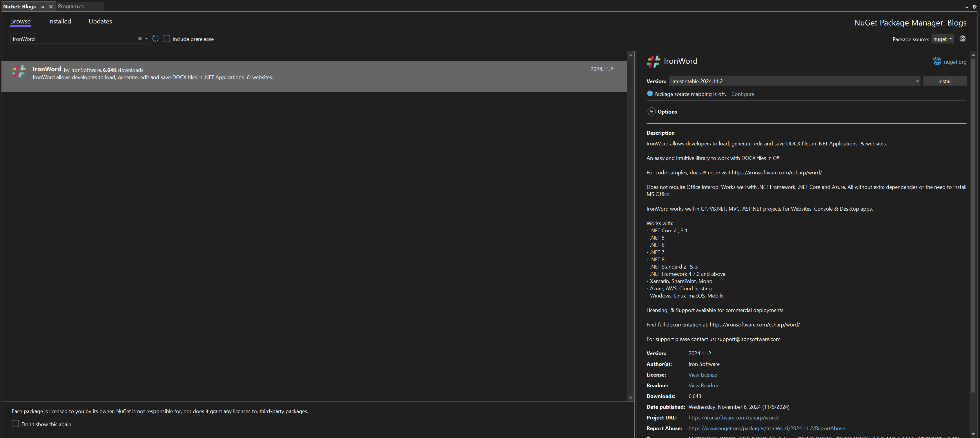Open the Version dropdown list

917,81
